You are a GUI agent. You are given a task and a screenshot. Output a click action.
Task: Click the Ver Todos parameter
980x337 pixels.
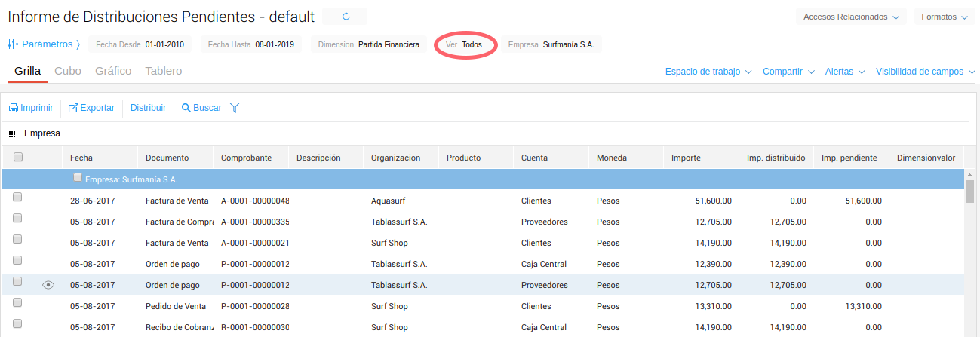(464, 44)
